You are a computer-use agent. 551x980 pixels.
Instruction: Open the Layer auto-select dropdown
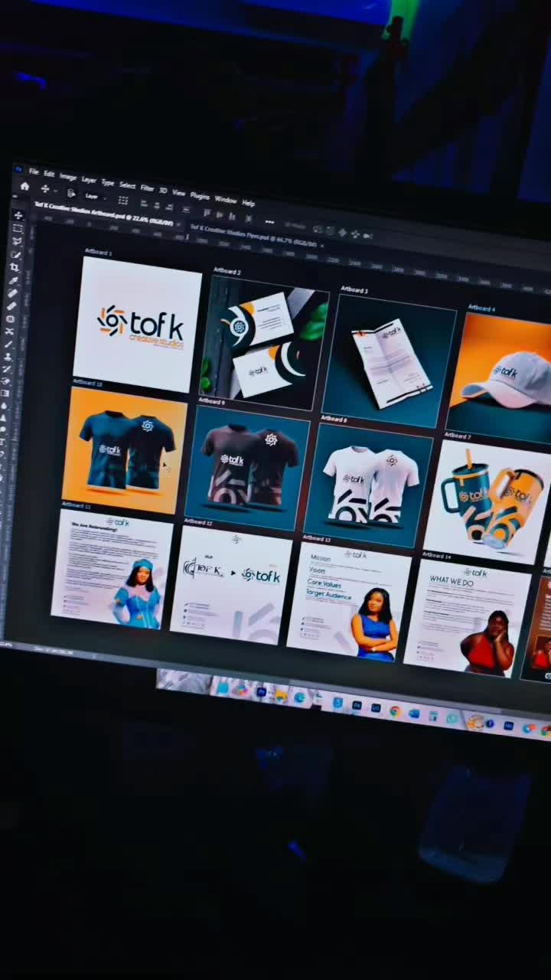(x=93, y=196)
